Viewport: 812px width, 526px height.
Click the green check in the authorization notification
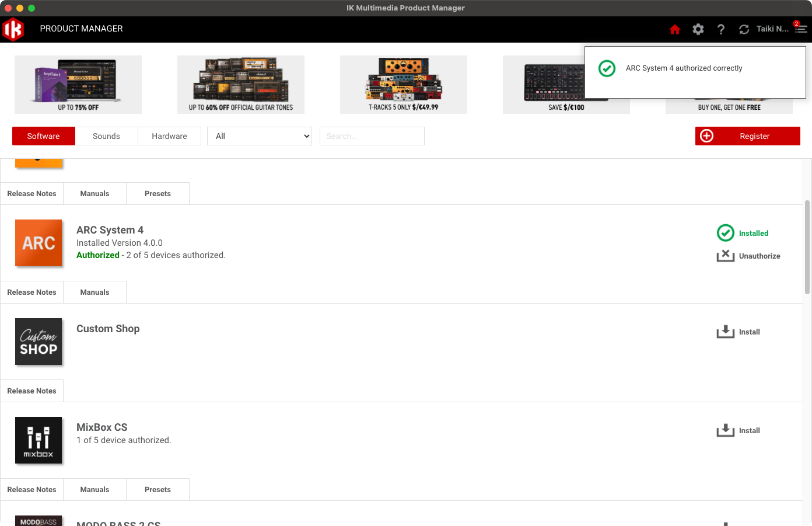click(x=607, y=68)
